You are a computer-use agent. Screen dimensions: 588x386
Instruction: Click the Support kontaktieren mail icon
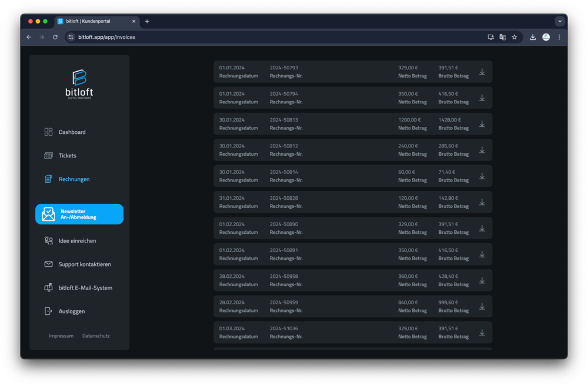click(x=48, y=264)
